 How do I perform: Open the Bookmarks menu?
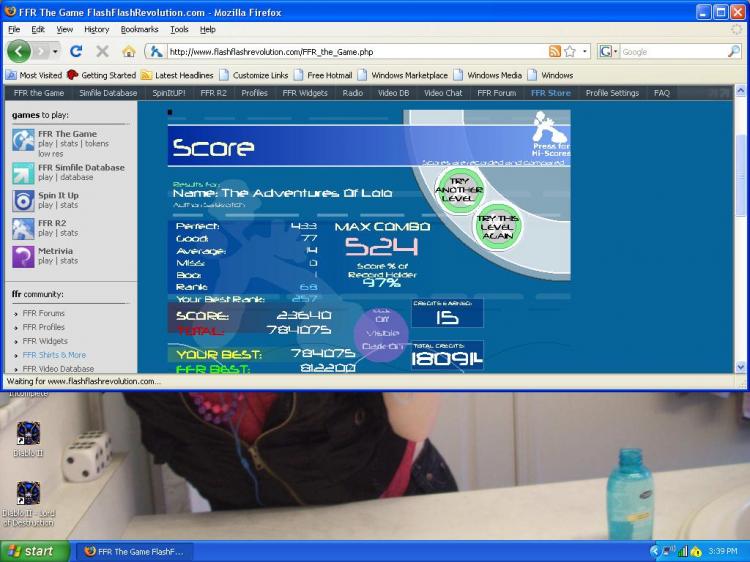139,30
